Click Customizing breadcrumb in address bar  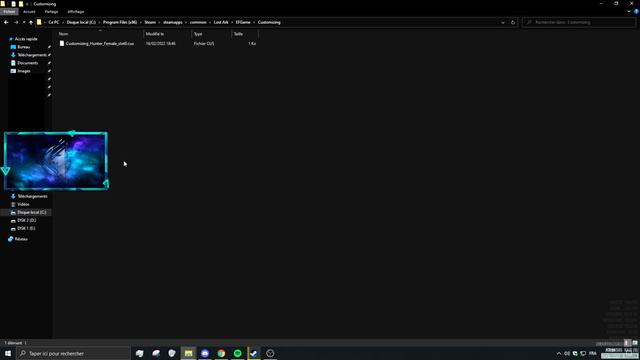click(x=269, y=22)
